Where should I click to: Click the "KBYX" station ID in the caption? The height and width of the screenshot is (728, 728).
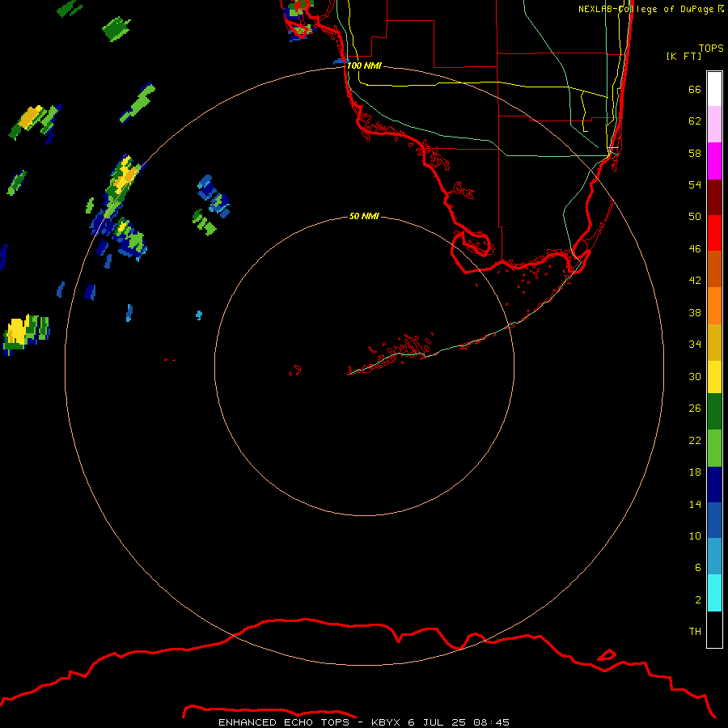coord(385,722)
